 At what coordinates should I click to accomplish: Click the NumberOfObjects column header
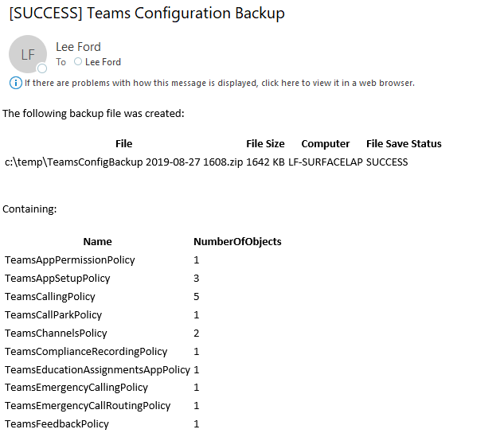point(237,242)
